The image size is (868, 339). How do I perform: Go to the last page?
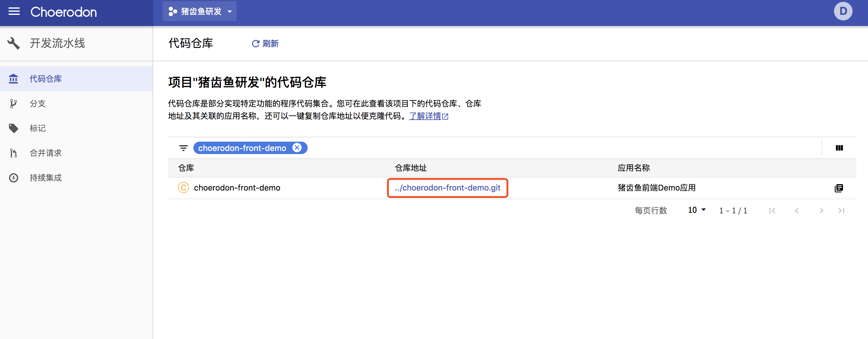pyautogui.click(x=841, y=211)
